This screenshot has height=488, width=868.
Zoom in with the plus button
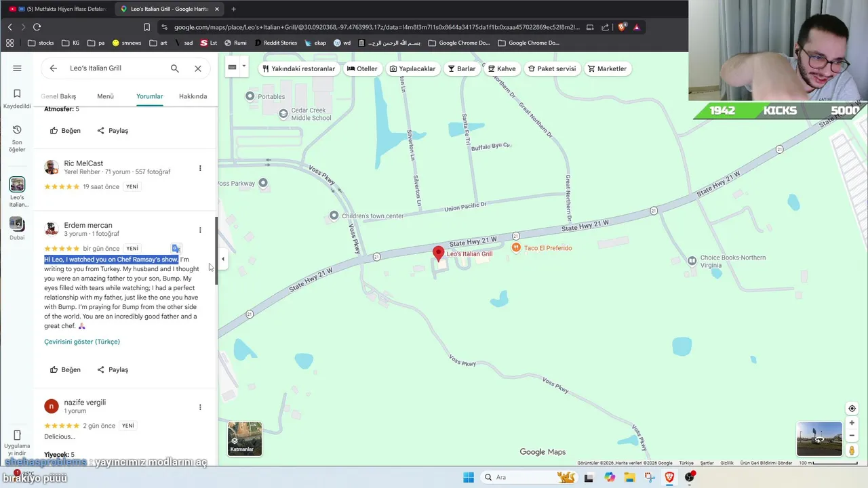[x=852, y=423]
